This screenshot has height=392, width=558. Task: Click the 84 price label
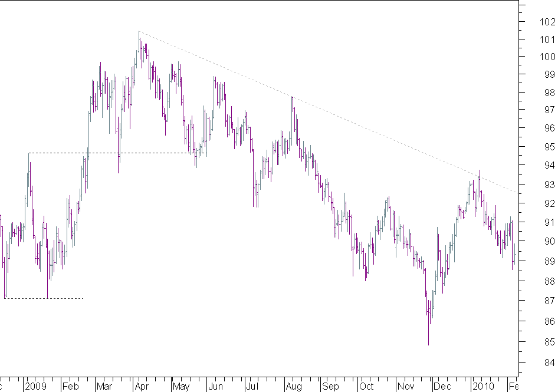pos(550,363)
